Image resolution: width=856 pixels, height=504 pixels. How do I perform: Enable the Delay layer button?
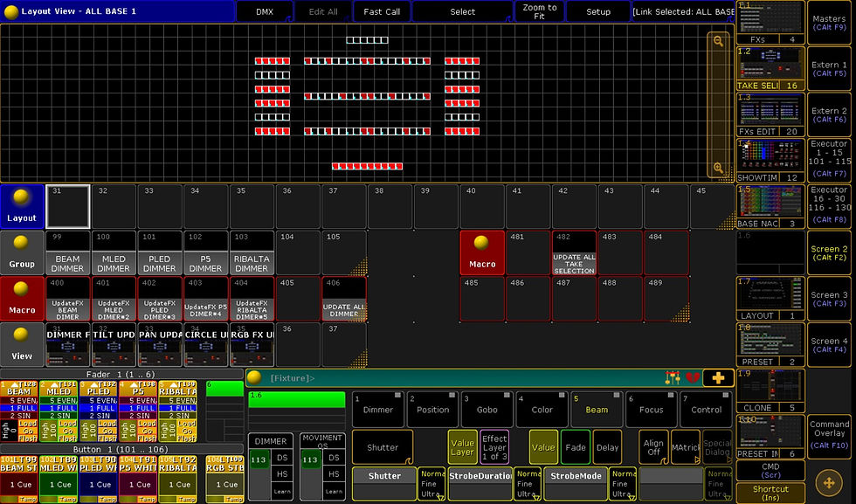point(607,447)
